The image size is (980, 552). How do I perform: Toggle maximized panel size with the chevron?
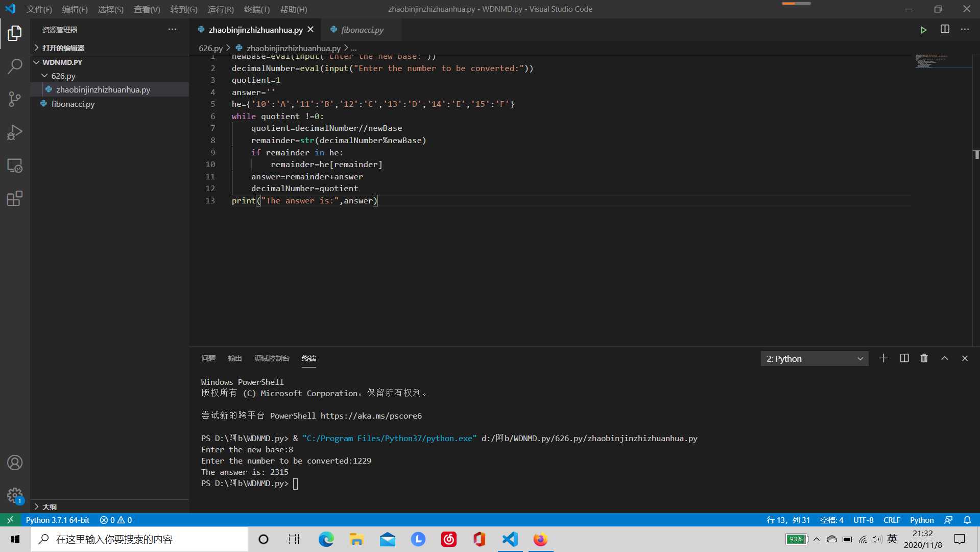coord(944,358)
